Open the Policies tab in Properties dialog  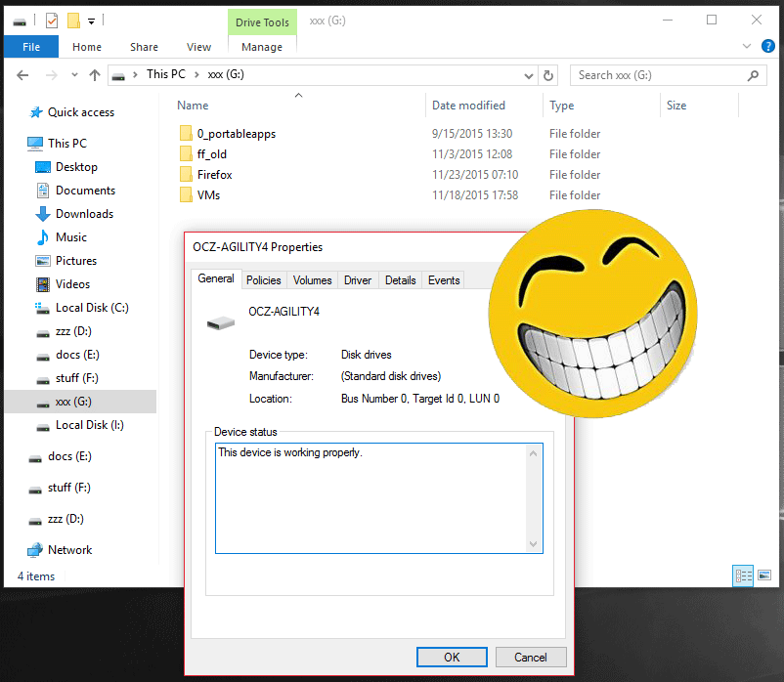tap(264, 280)
